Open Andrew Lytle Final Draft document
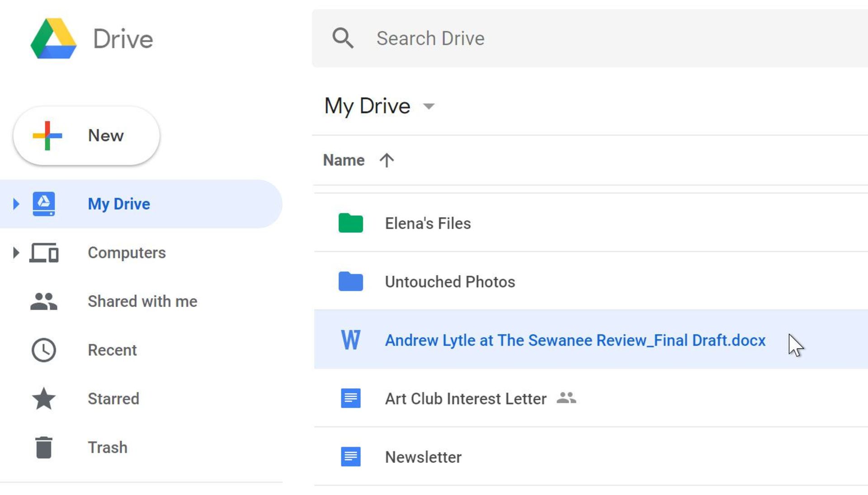This screenshot has width=868, height=495. (x=575, y=340)
